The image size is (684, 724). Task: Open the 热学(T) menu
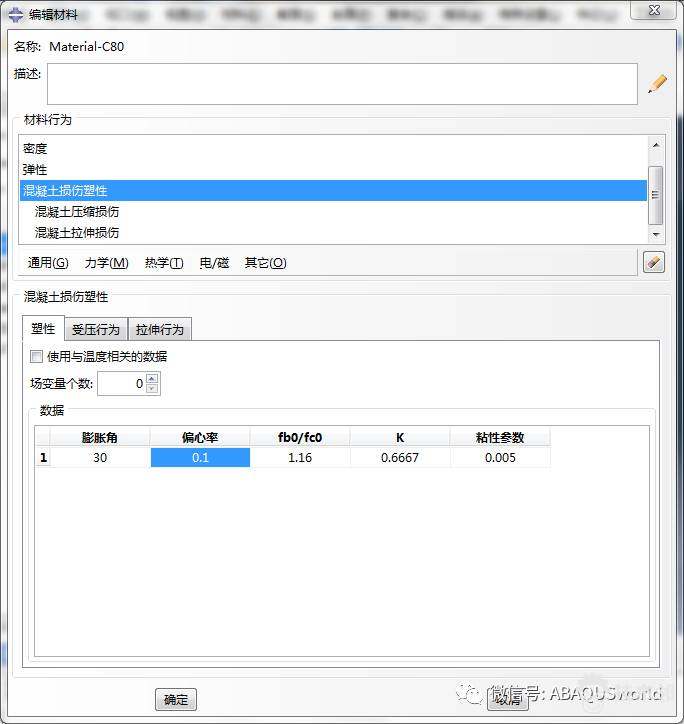click(x=164, y=263)
